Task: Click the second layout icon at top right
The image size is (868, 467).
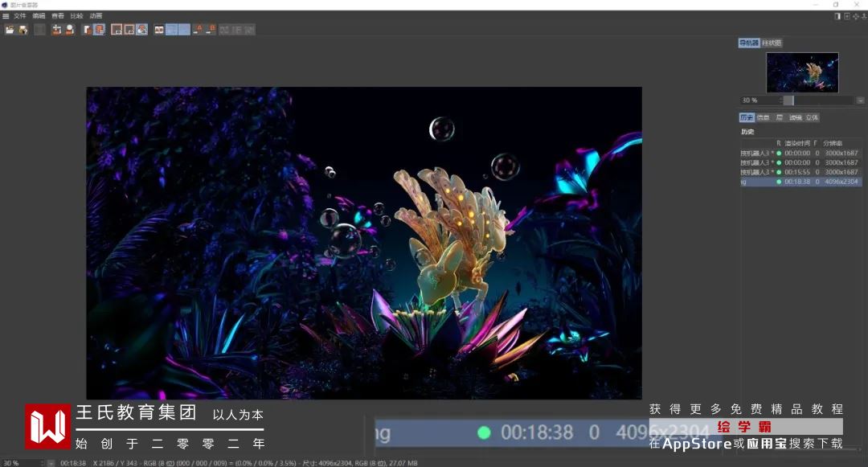Action: pos(847,17)
